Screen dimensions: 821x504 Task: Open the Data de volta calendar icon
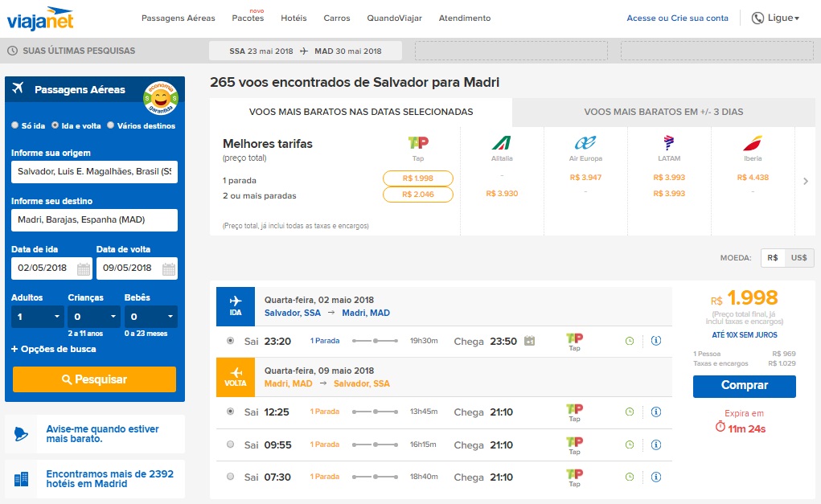coord(169,269)
